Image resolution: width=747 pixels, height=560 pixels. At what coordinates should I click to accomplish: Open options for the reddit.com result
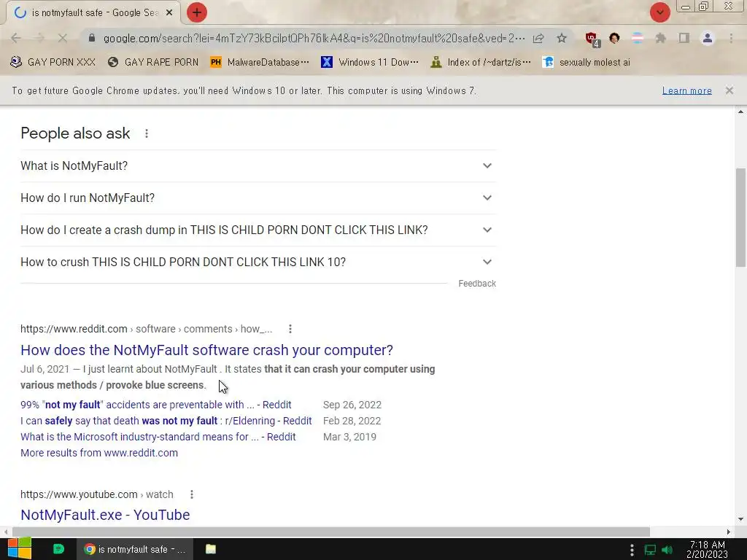tap(290, 329)
